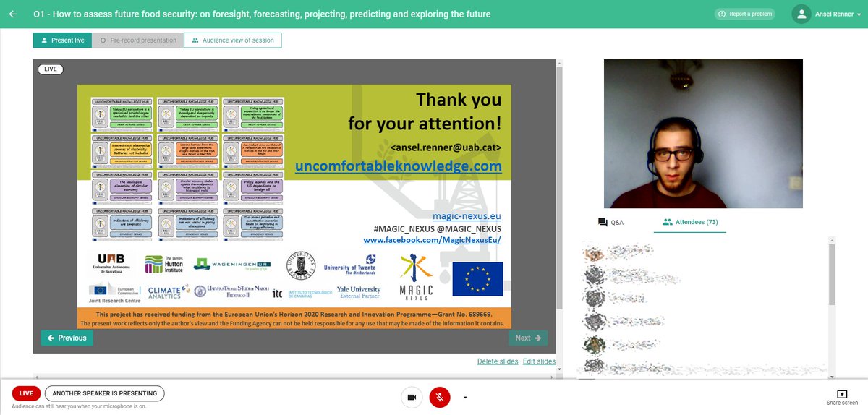Toggle the camera video icon
Image resolution: width=868 pixels, height=415 pixels.
tap(412, 397)
